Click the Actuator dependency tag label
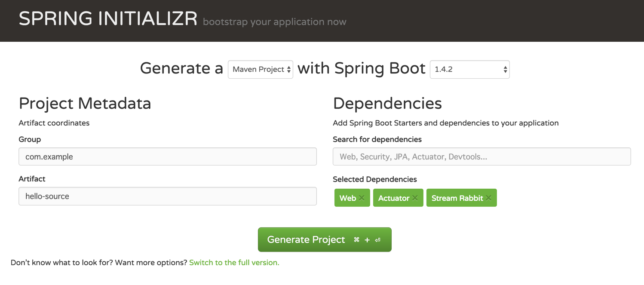Image resolution: width=644 pixels, height=285 pixels. pyautogui.click(x=393, y=198)
